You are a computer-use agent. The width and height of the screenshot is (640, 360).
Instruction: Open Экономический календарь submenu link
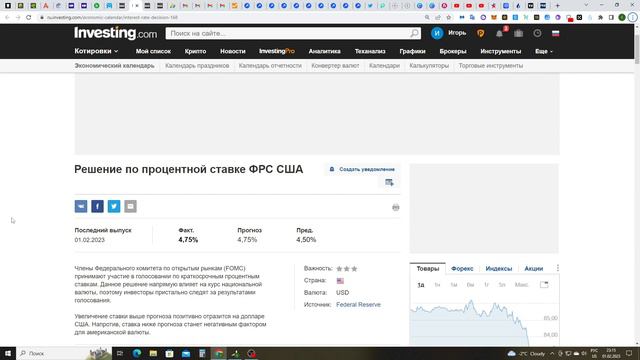tap(114, 66)
